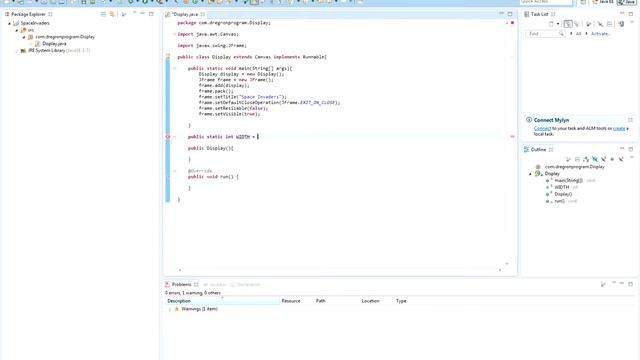Select Display() constructor in Outline
The image size is (640, 360).
point(563,194)
